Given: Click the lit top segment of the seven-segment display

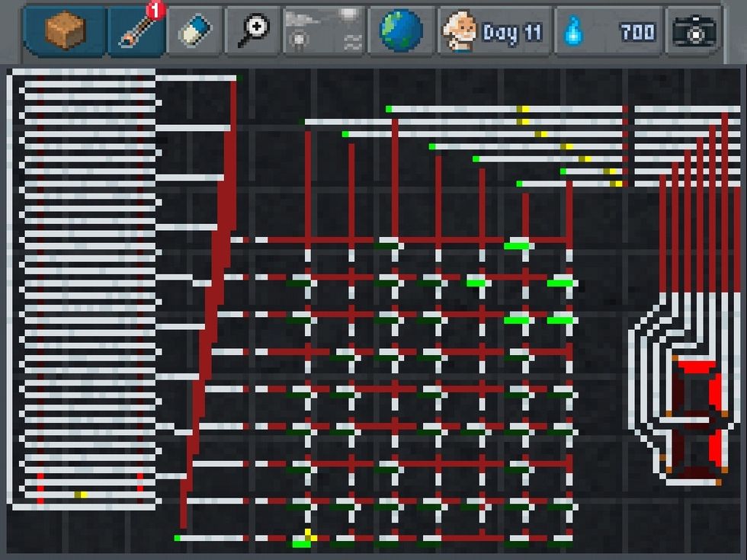Looking at the screenshot, I should pyautogui.click(x=696, y=367).
